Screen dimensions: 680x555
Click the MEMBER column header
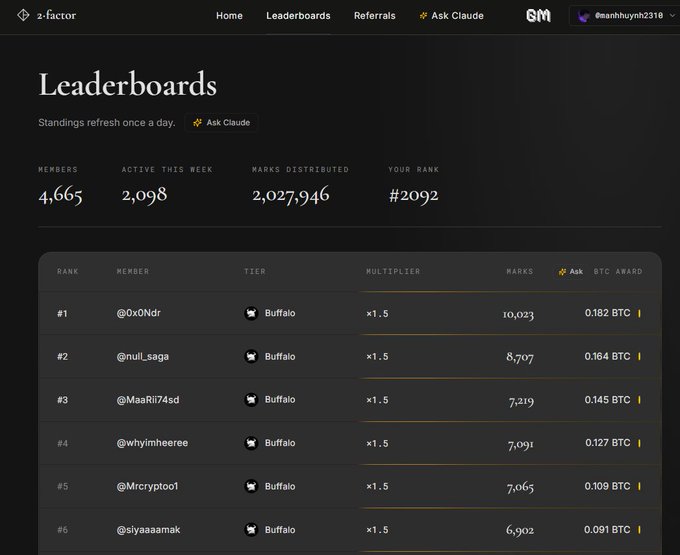133,271
